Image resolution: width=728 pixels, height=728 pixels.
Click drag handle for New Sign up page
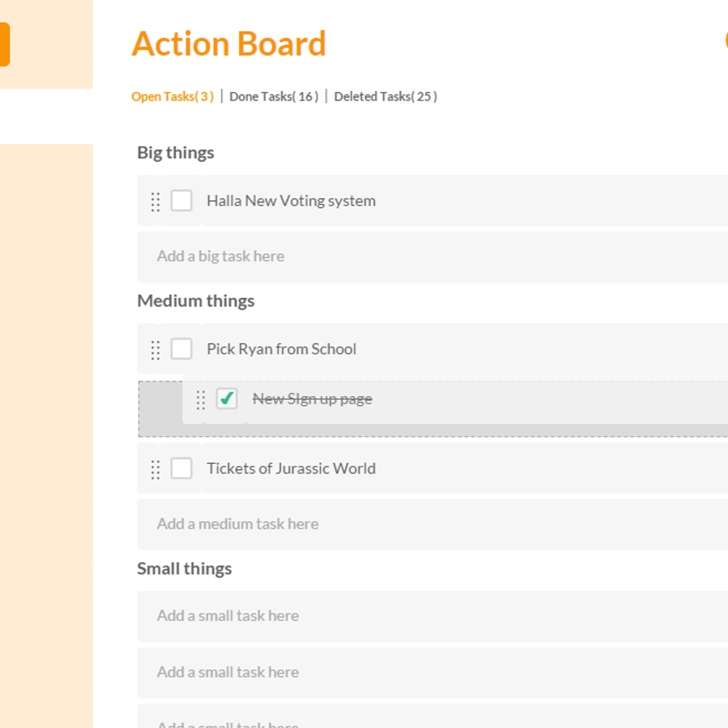coord(201,400)
